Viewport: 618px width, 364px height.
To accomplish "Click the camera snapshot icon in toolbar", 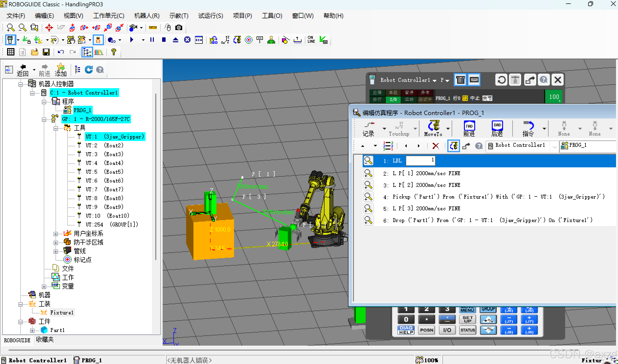I will pyautogui.click(x=179, y=27).
